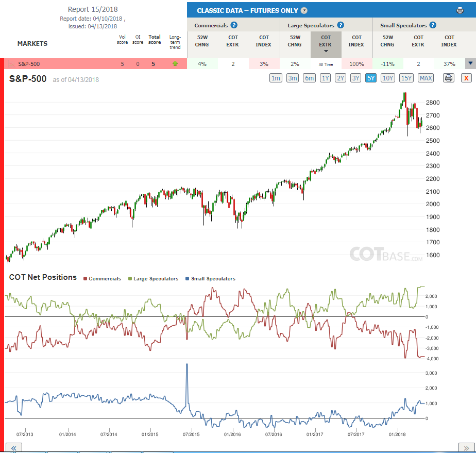Go to next page with double-right arrow
The height and width of the screenshot is (453, 476).
[x=466, y=448]
